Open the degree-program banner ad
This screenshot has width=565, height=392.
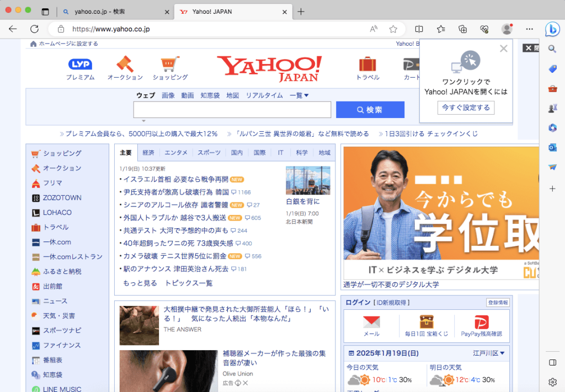[441, 212]
